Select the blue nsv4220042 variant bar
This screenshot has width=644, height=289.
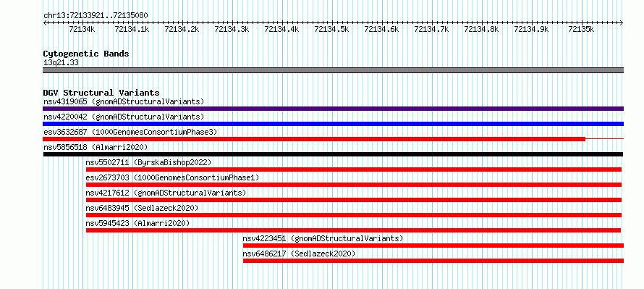click(333, 124)
